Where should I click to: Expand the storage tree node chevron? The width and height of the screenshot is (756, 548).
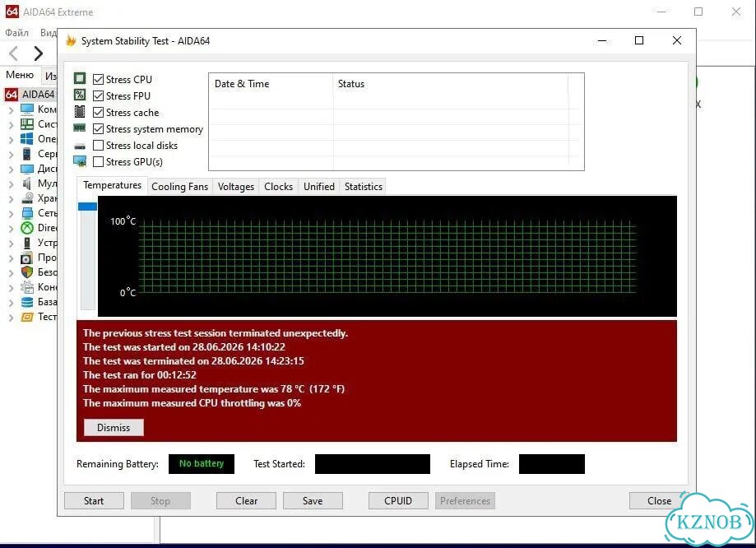tap(11, 199)
